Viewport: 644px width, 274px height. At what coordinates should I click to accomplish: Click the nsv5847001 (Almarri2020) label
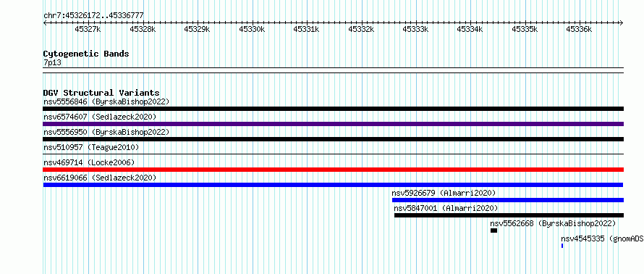tap(446, 208)
